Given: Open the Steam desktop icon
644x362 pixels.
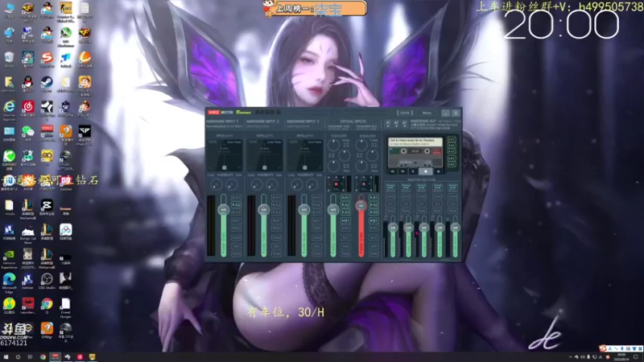Looking at the screenshot, I should [x=47, y=84].
